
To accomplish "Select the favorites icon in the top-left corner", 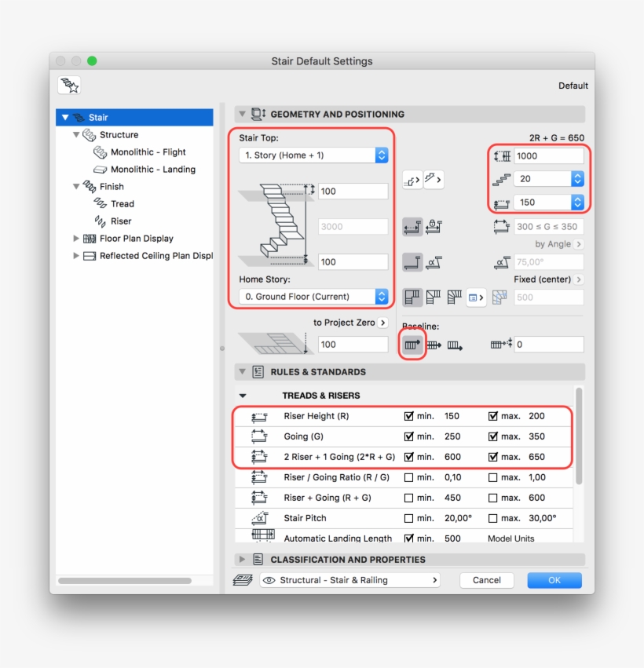I will (70, 85).
